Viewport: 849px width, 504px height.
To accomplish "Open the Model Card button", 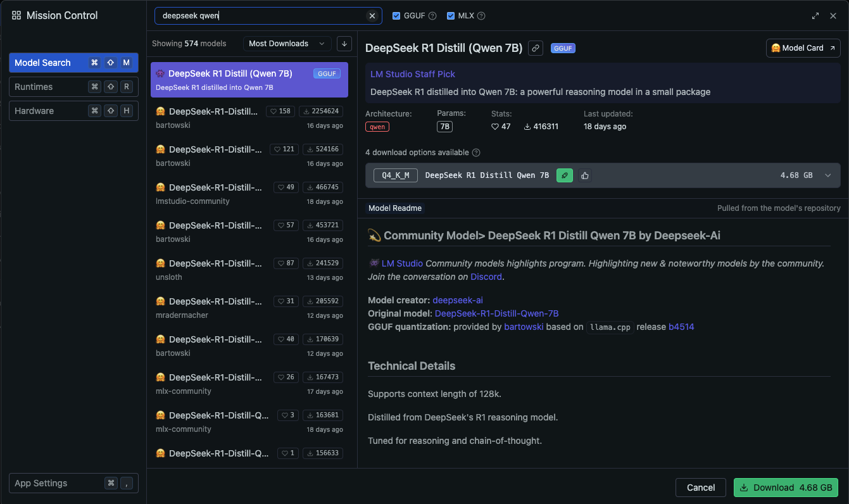I will (803, 48).
